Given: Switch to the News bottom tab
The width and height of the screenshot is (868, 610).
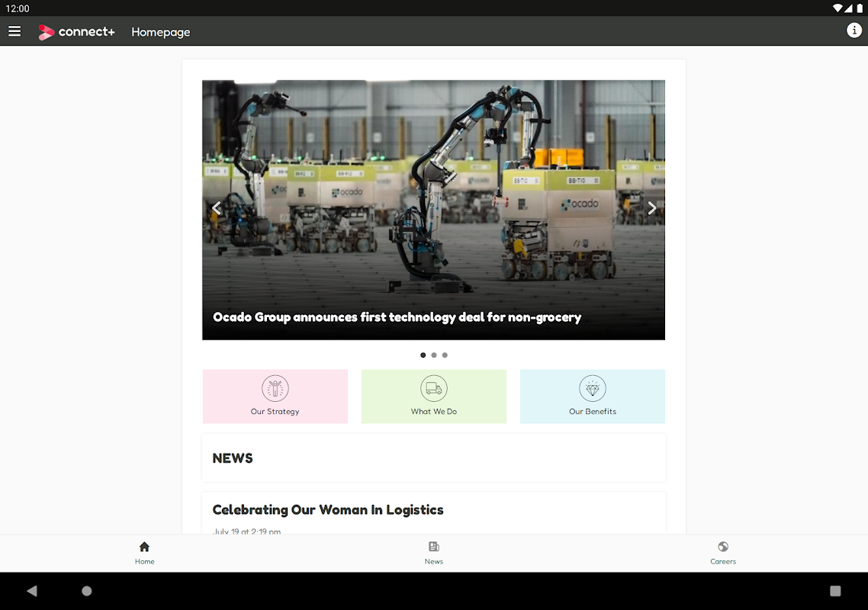Looking at the screenshot, I should (434, 553).
